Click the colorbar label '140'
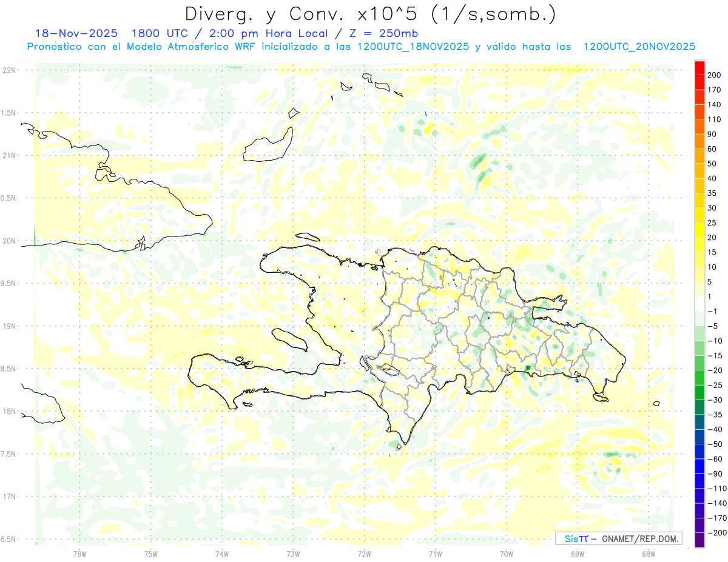728x562 pixels. point(714,104)
